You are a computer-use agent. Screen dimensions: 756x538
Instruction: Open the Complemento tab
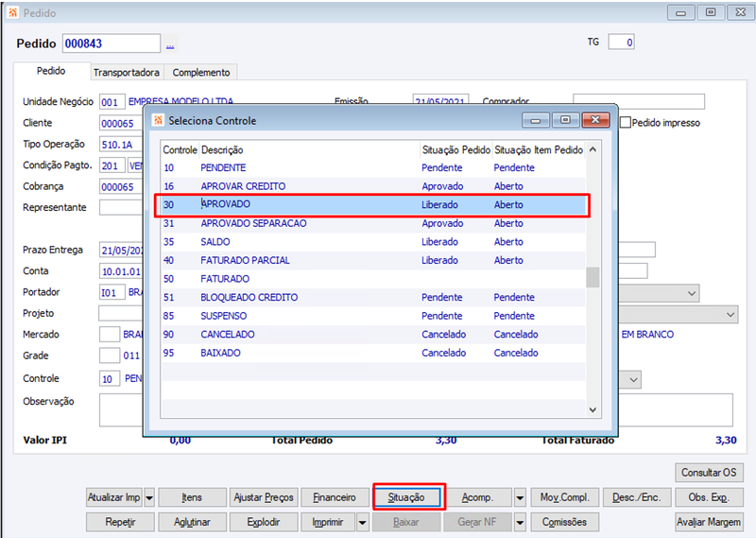(201, 73)
